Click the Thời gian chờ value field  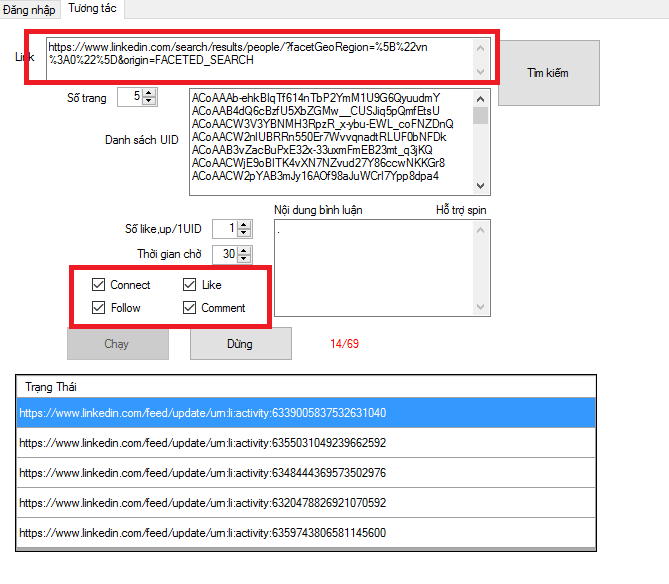(x=226, y=254)
